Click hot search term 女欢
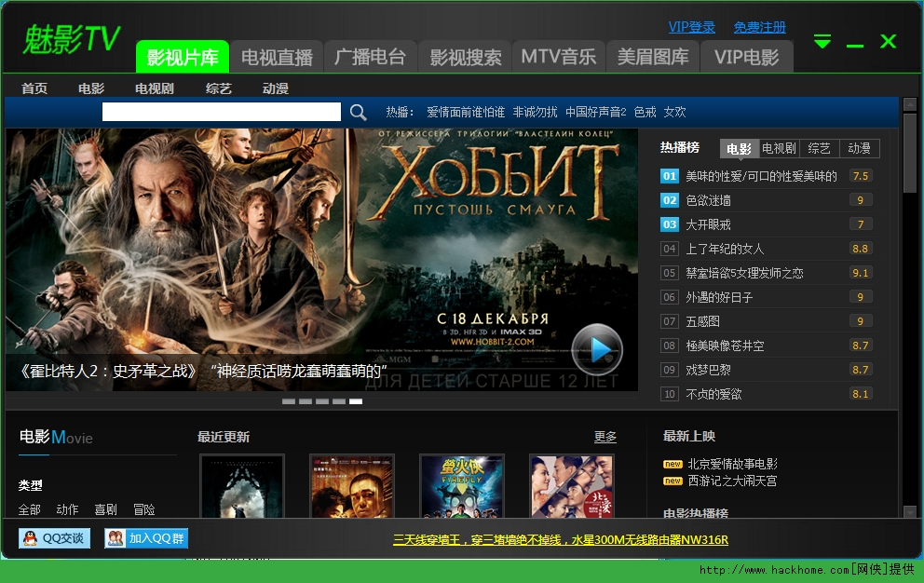Viewport: 924px width, 583px height. pos(674,112)
